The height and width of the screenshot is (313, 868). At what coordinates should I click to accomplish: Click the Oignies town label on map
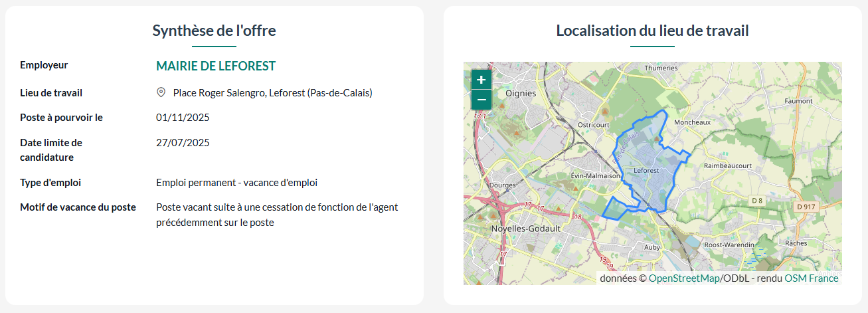tap(521, 94)
